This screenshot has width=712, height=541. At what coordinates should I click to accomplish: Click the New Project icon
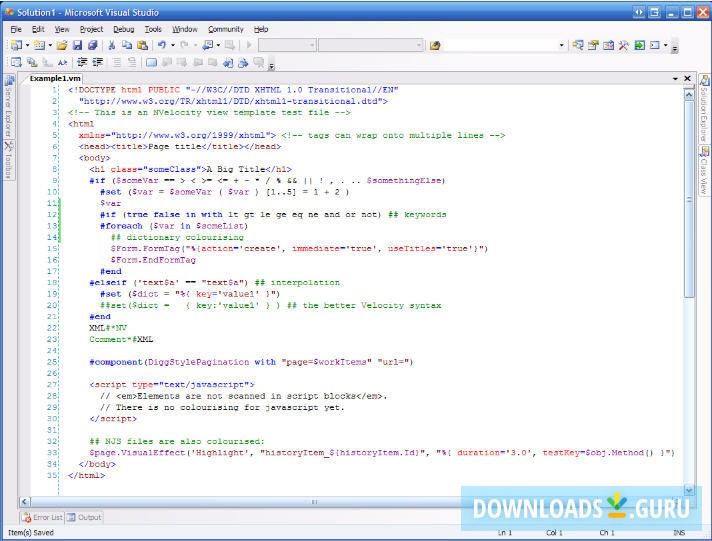(x=16, y=45)
